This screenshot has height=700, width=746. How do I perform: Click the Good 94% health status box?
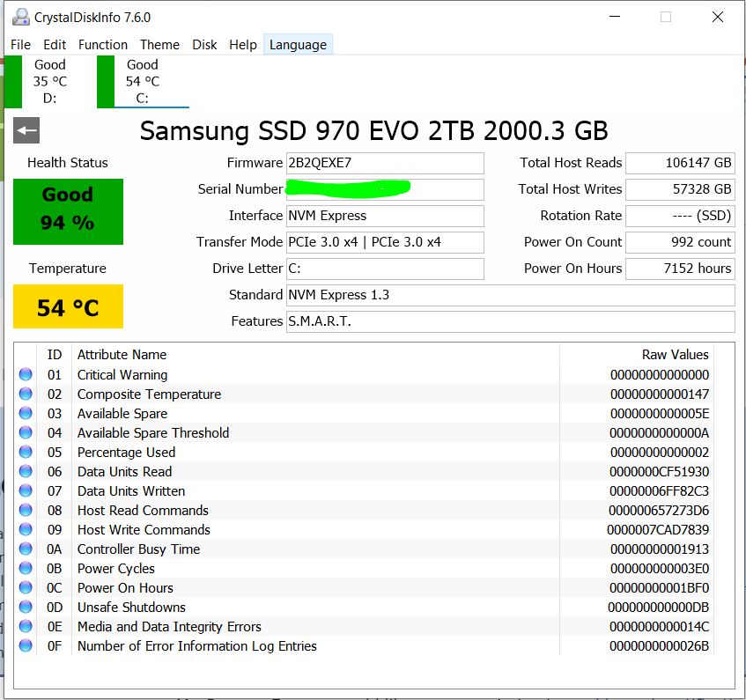68,211
